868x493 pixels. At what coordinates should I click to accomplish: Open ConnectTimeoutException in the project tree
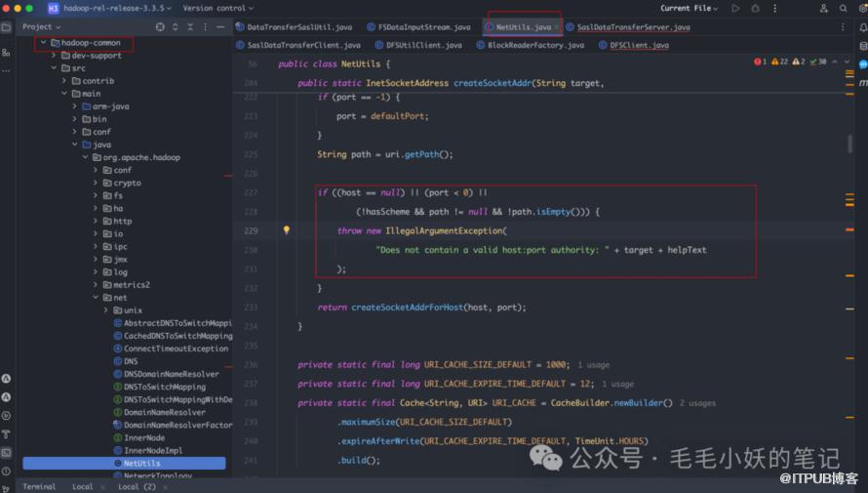tap(176, 349)
